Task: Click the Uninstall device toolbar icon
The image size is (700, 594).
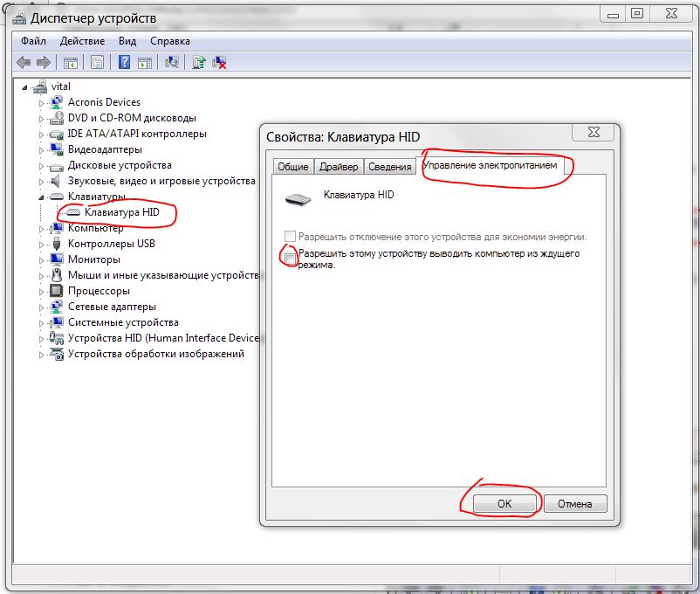Action: (219, 62)
